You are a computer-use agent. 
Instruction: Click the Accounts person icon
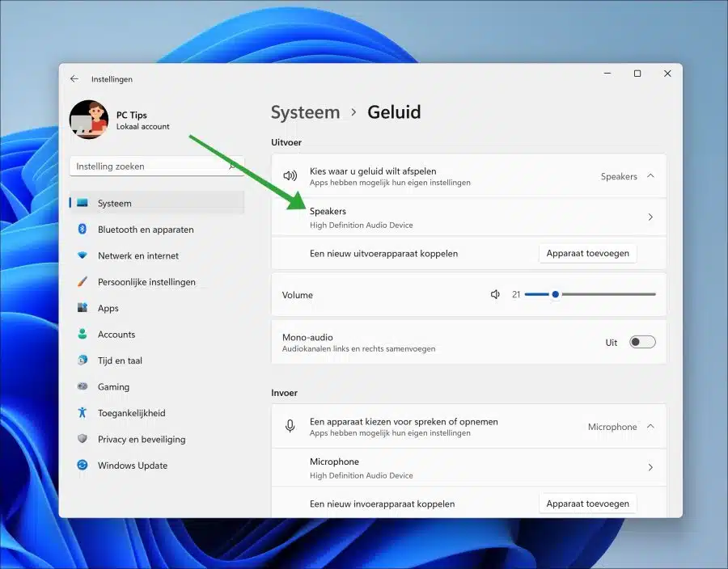(83, 334)
